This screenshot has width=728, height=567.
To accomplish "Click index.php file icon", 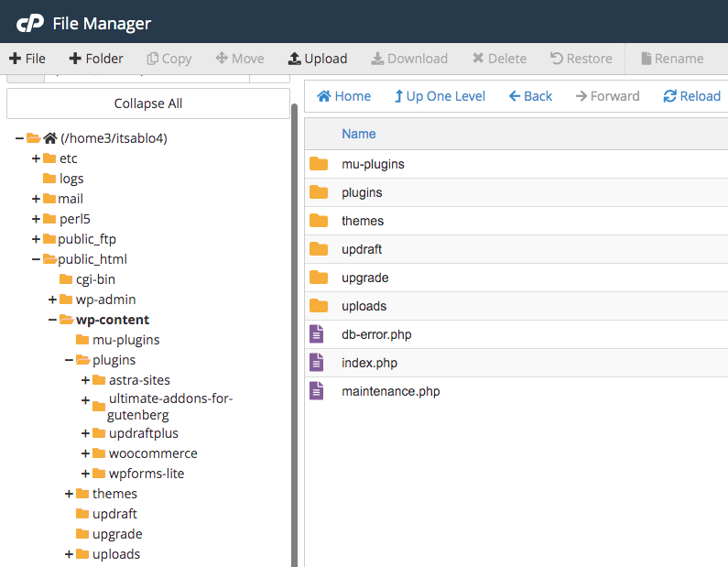I will (317, 363).
